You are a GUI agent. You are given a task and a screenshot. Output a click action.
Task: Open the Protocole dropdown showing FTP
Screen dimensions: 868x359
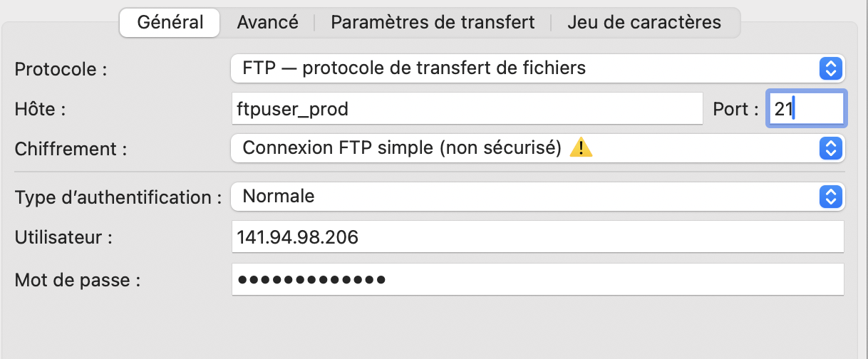point(527,68)
